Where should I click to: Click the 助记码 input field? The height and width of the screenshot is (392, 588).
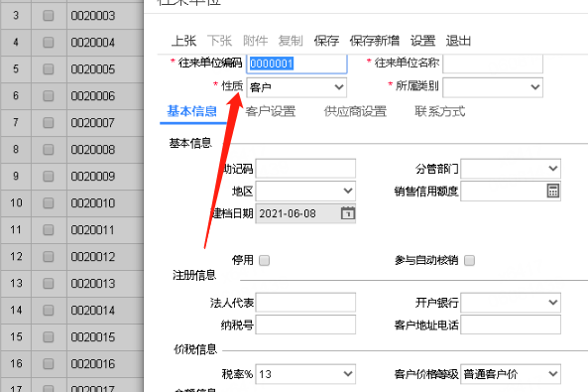click(x=305, y=169)
